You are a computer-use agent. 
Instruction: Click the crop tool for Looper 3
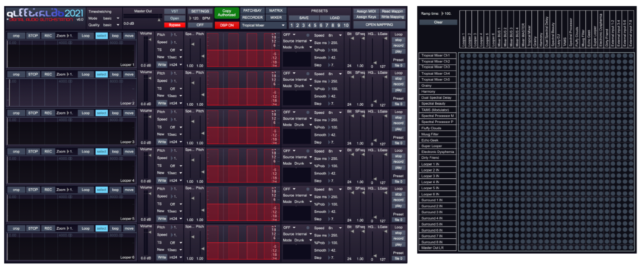point(16,113)
